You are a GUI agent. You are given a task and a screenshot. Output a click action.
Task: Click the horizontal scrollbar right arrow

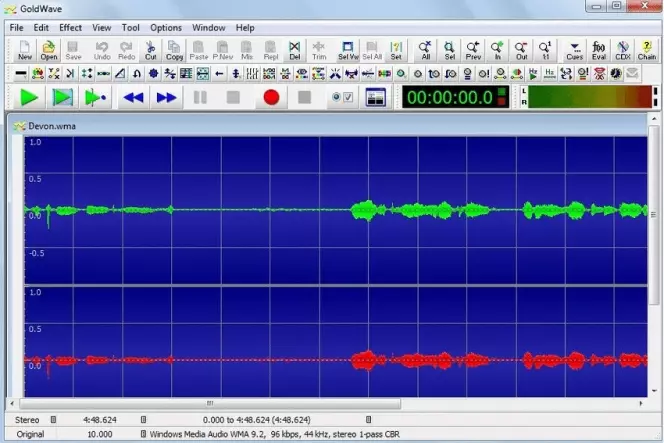(x=641, y=403)
